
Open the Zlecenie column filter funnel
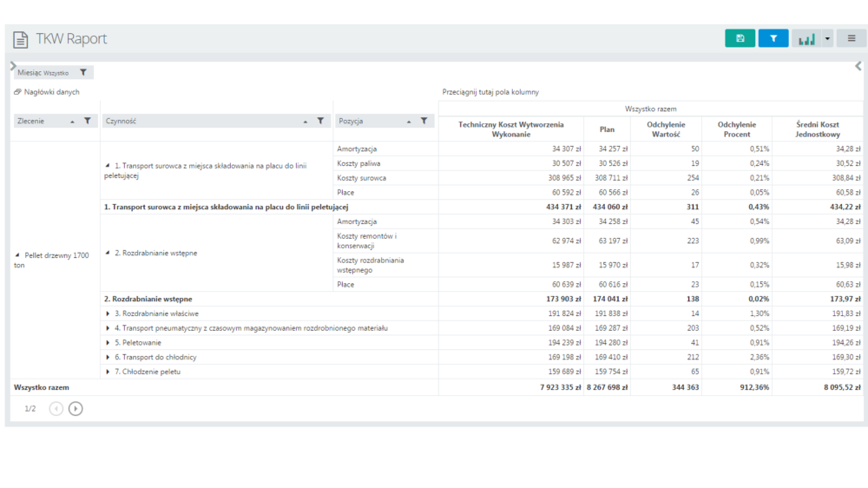click(x=88, y=121)
